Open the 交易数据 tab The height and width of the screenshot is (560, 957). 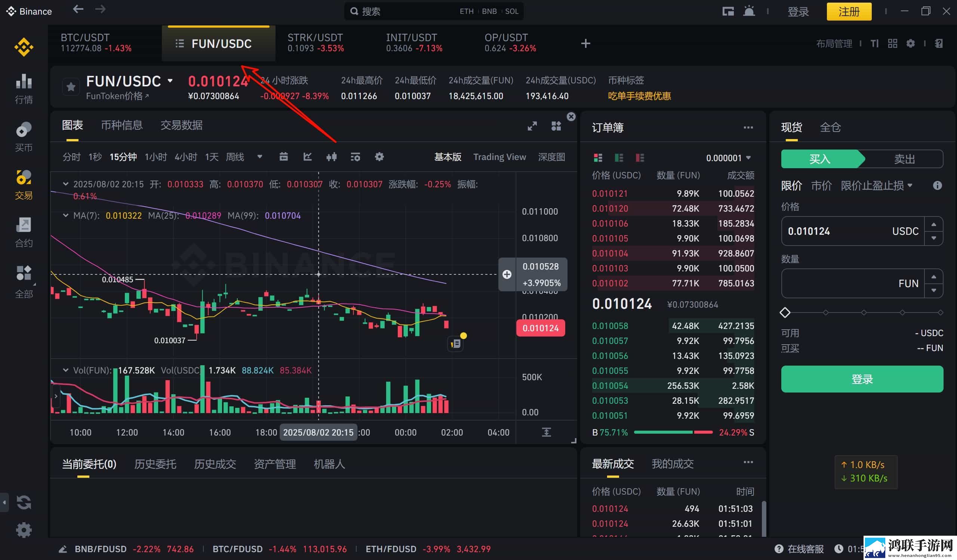(182, 125)
